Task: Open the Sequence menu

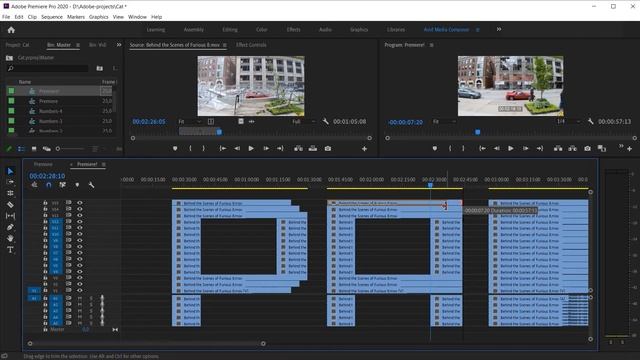Action: coord(52,17)
